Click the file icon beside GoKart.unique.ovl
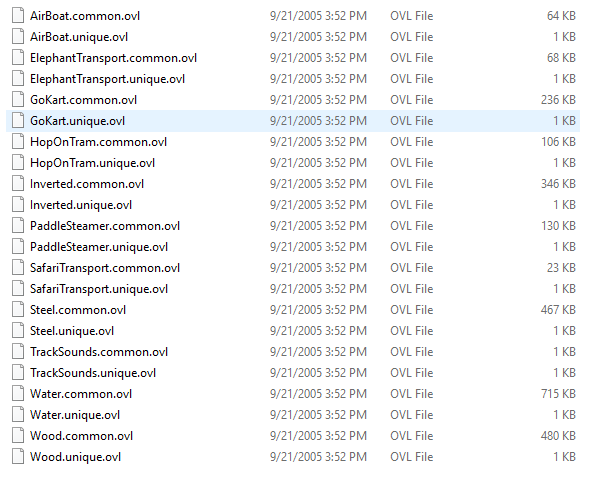 click(18, 121)
